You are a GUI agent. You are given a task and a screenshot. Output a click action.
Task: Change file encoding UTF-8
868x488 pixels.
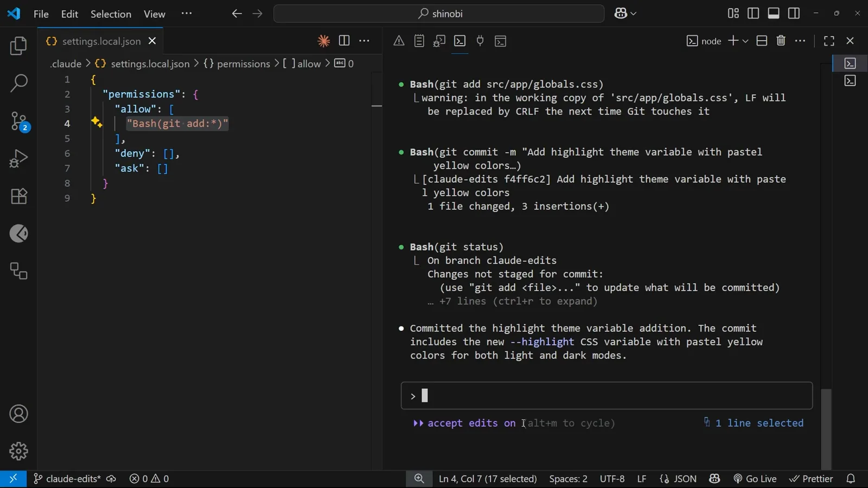tap(612, 479)
